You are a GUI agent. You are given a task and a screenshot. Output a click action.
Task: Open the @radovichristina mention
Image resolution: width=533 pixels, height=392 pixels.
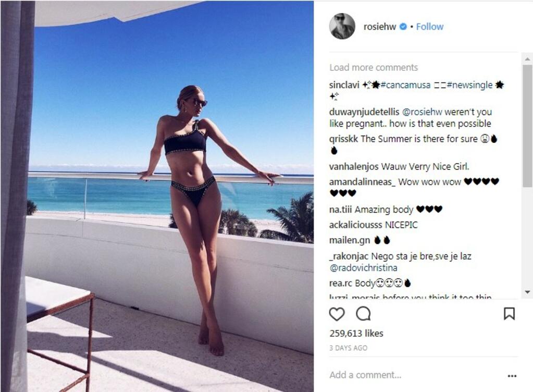click(x=363, y=268)
